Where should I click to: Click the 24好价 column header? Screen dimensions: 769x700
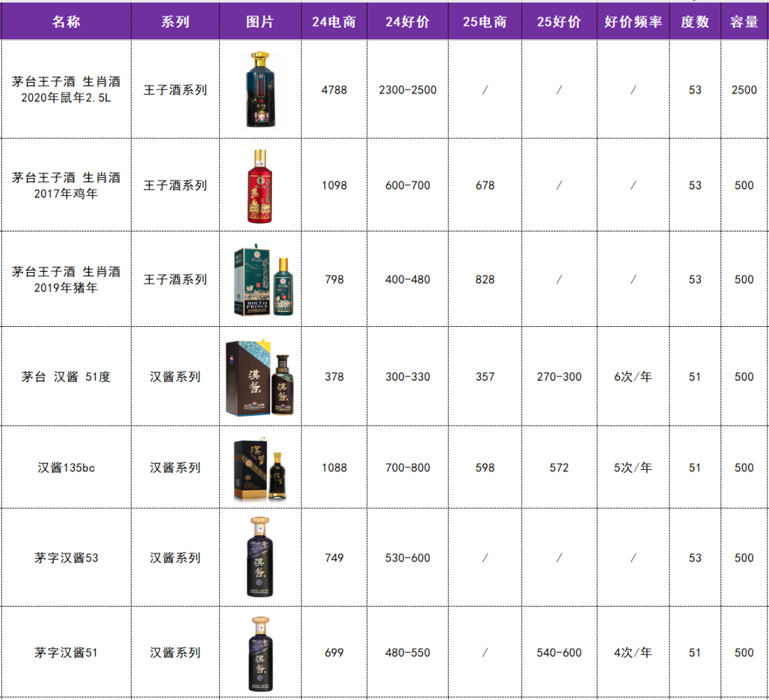407,21
